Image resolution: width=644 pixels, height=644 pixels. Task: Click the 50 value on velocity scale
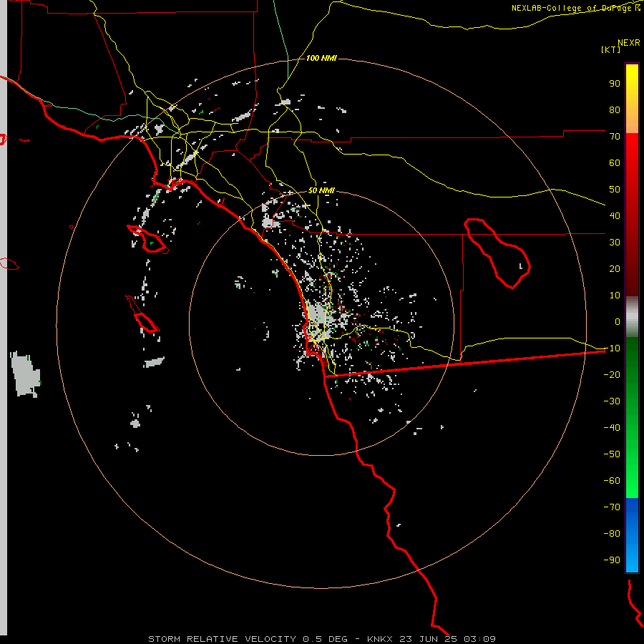(615, 190)
